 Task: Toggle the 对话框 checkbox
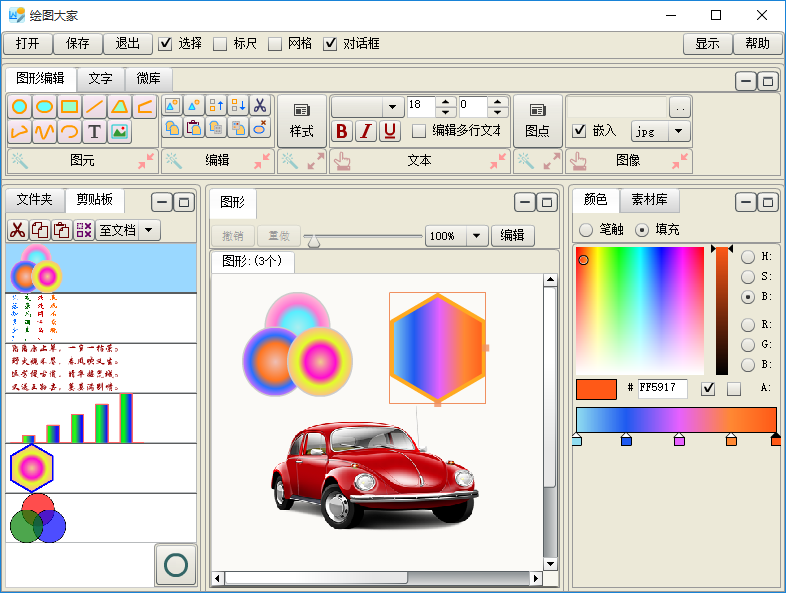point(330,44)
